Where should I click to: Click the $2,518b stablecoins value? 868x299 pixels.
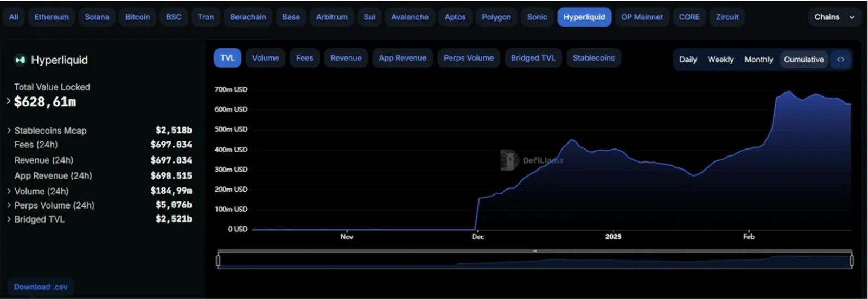[174, 130]
